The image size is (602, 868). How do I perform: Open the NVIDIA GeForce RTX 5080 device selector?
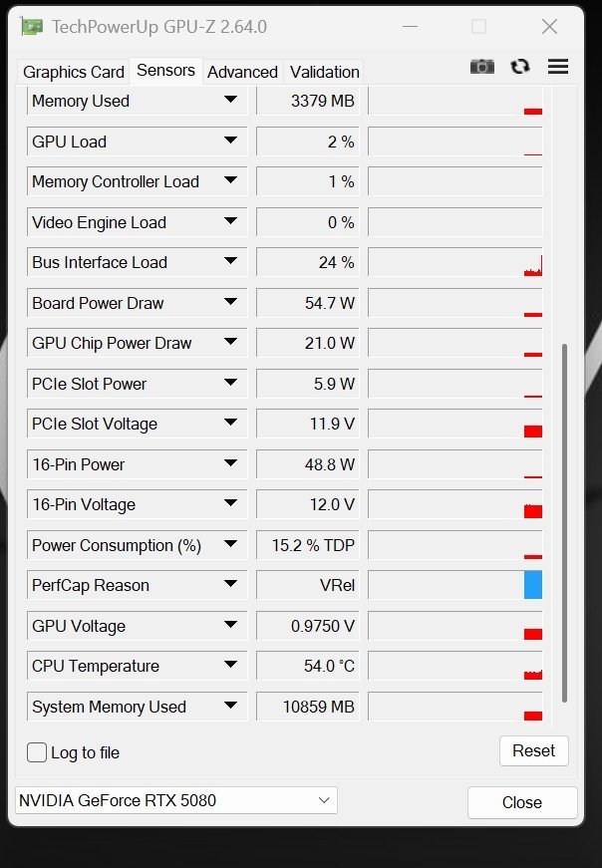coord(176,800)
